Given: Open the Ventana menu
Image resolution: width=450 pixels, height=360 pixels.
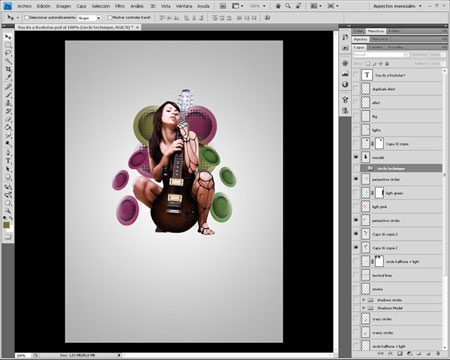Looking at the screenshot, I should click(184, 6).
